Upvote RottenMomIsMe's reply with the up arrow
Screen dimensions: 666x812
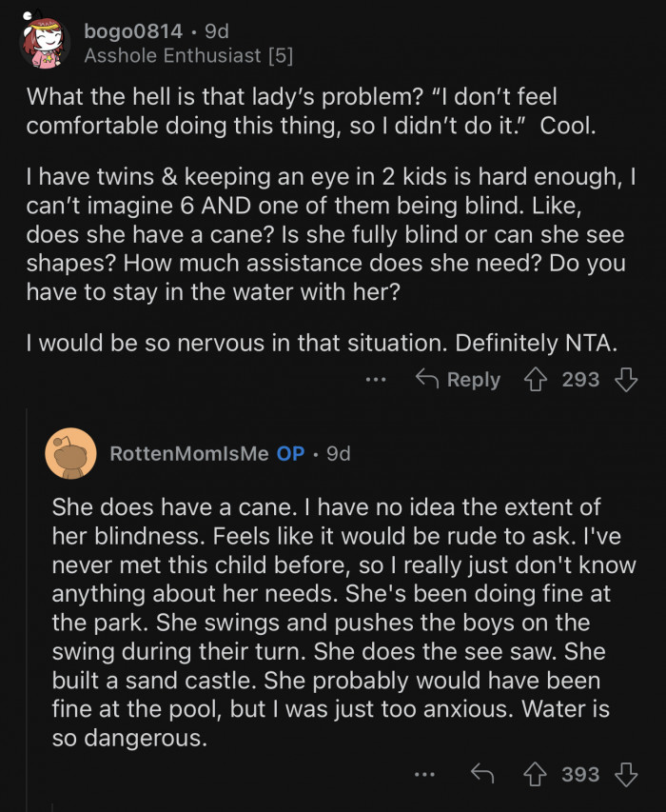click(539, 774)
